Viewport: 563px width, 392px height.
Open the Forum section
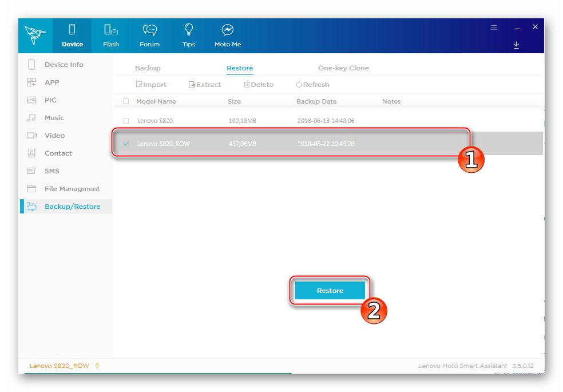(150, 36)
